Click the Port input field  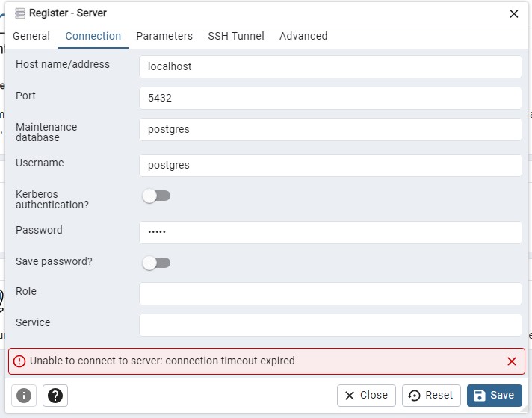pyautogui.click(x=330, y=98)
